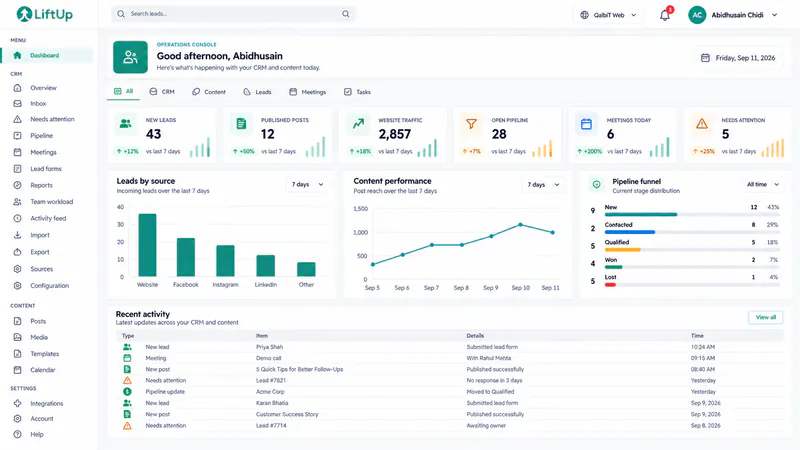
Task: Click the Reports icon in sidebar
Action: point(17,185)
